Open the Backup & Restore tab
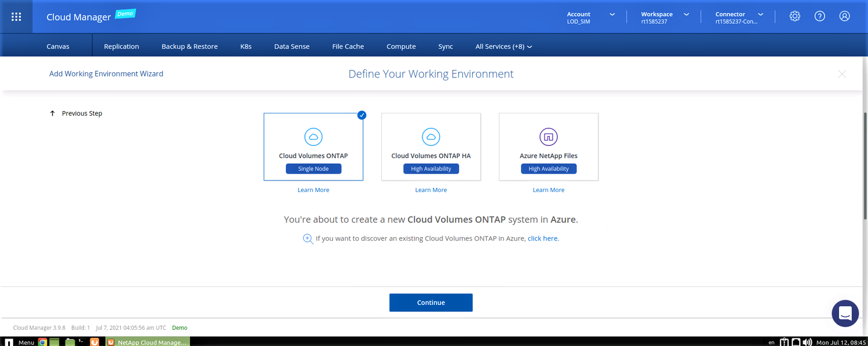 (x=190, y=46)
